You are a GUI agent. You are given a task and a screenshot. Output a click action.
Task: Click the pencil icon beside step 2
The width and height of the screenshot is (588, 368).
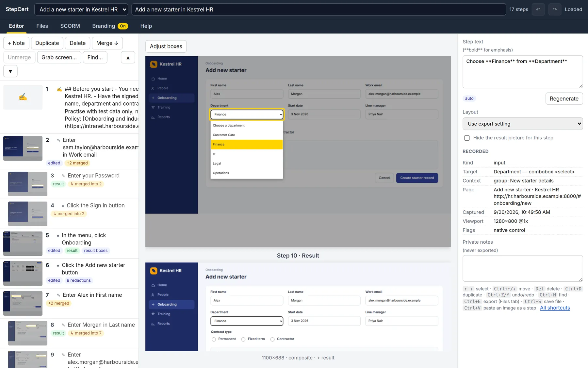click(58, 140)
